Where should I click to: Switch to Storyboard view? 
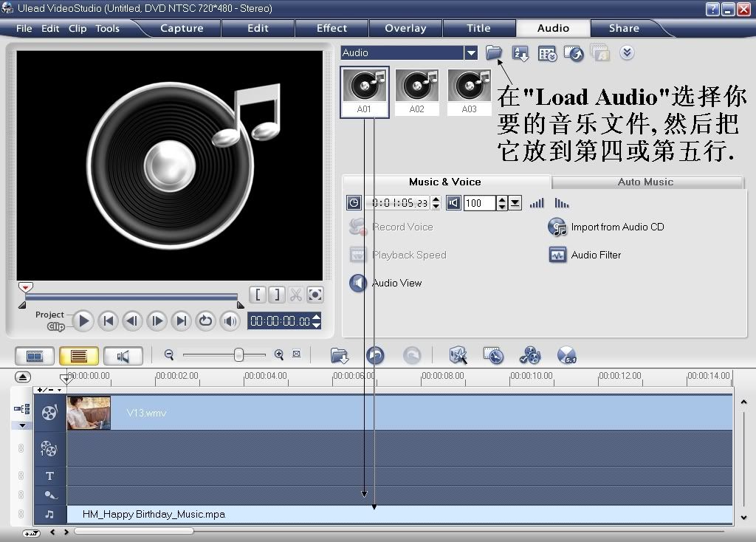(35, 356)
